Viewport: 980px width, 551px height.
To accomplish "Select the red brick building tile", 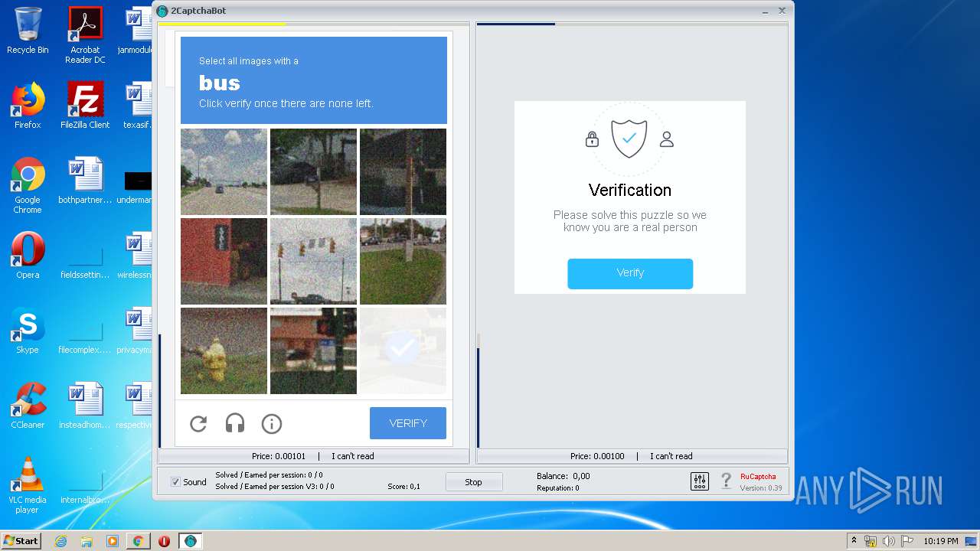I will point(224,261).
